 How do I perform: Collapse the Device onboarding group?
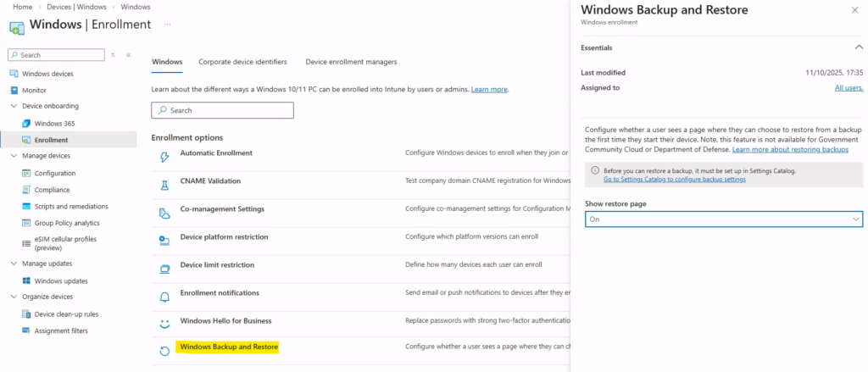pos(14,106)
